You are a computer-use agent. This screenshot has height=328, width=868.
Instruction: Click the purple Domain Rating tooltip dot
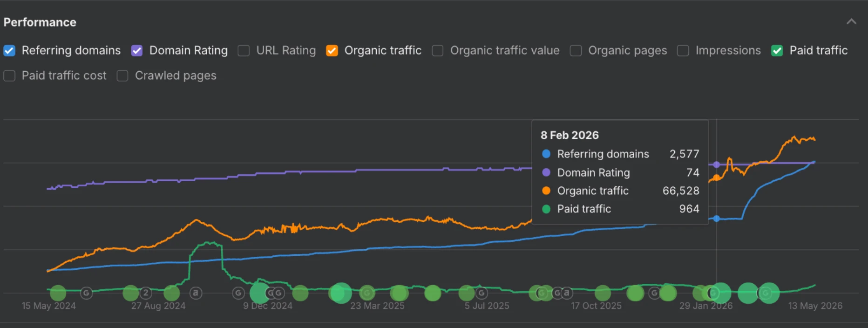coord(546,172)
